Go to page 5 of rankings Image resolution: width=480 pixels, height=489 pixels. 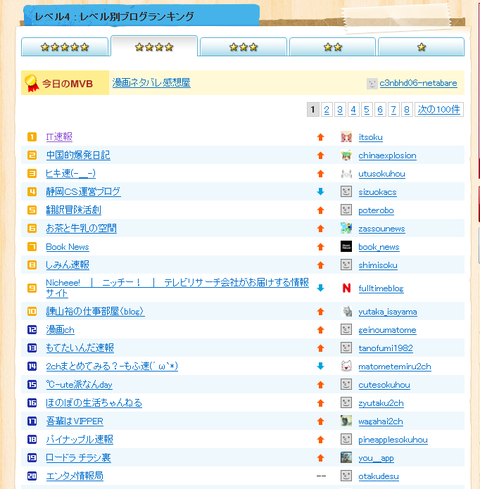click(366, 110)
